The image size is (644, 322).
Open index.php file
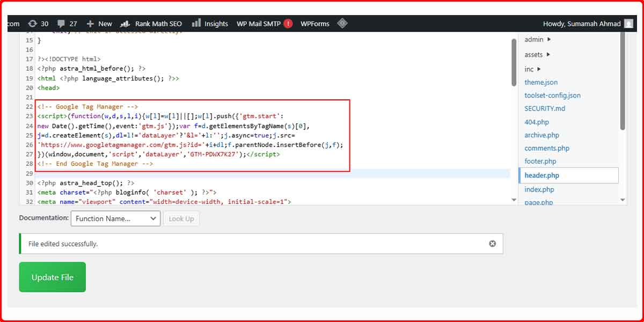click(539, 189)
